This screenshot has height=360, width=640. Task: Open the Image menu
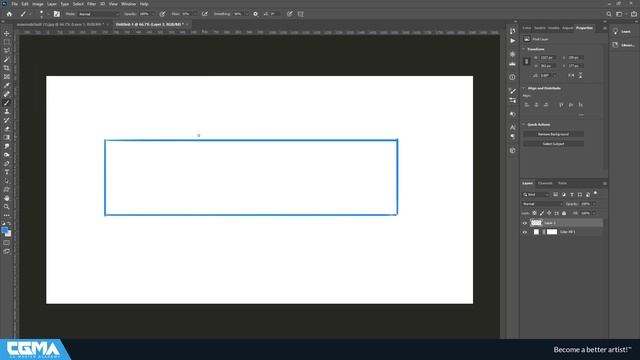pyautogui.click(x=38, y=4)
